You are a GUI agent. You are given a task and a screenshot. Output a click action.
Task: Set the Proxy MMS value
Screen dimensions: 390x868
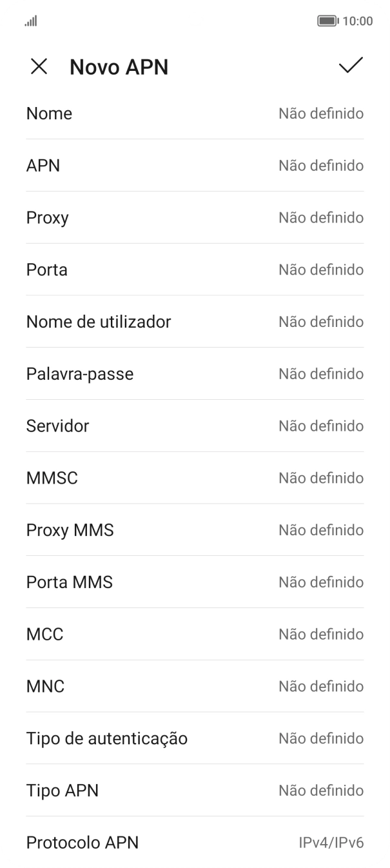point(195,530)
